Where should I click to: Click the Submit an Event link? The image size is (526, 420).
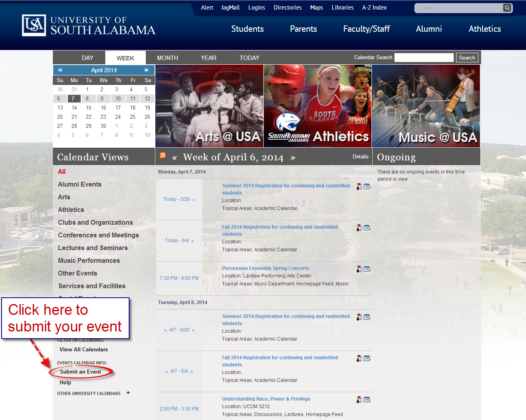click(x=81, y=372)
